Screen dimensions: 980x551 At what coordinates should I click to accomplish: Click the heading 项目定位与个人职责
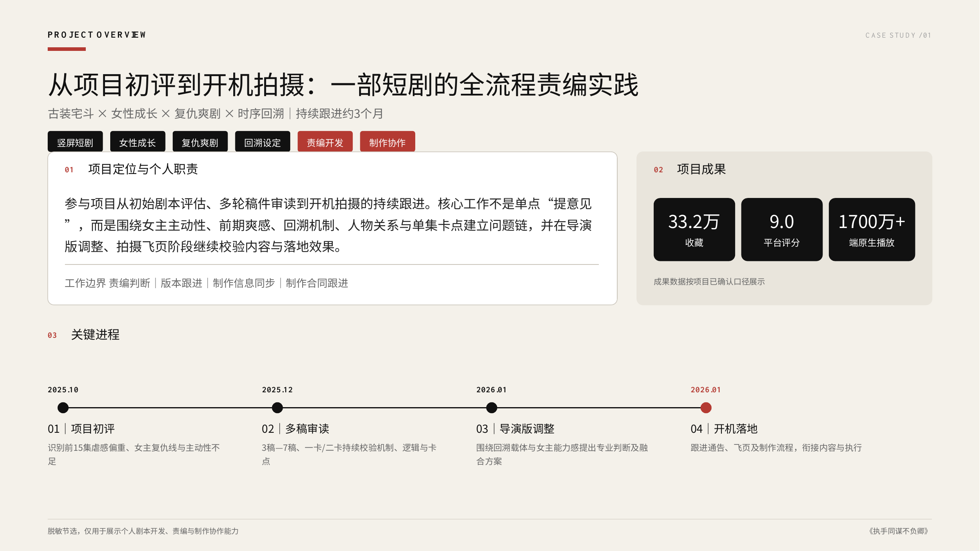coord(143,169)
